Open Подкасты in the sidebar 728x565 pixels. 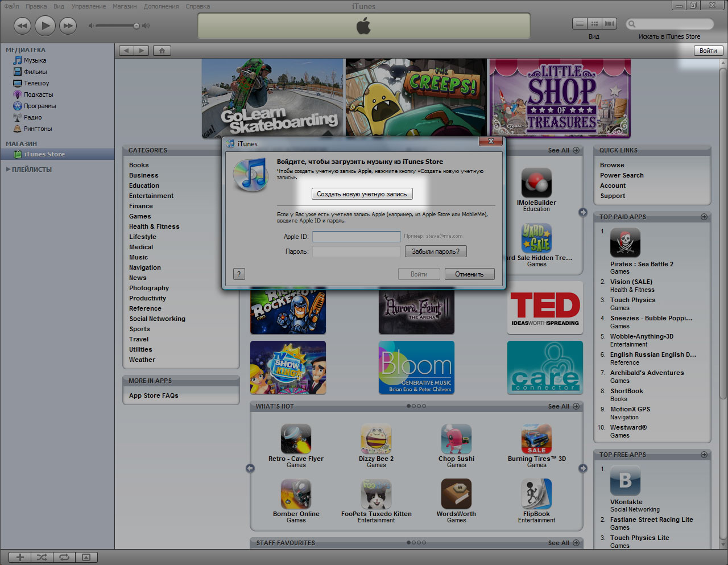click(38, 94)
